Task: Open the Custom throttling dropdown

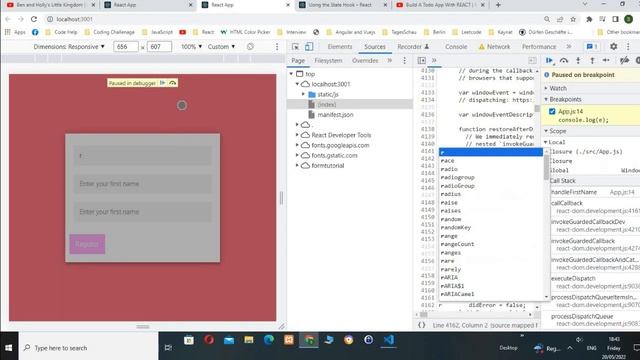Action: tap(221, 47)
